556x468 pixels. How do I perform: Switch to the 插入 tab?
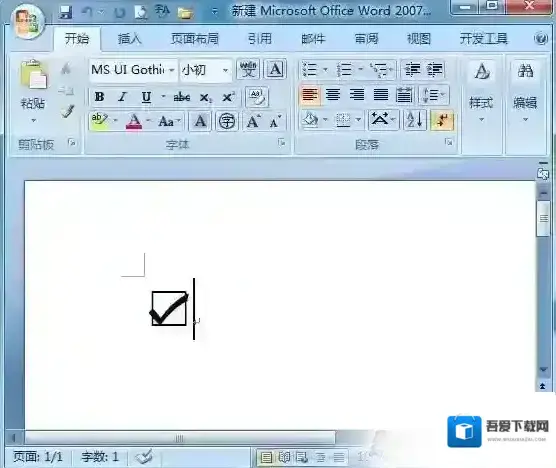point(129,38)
